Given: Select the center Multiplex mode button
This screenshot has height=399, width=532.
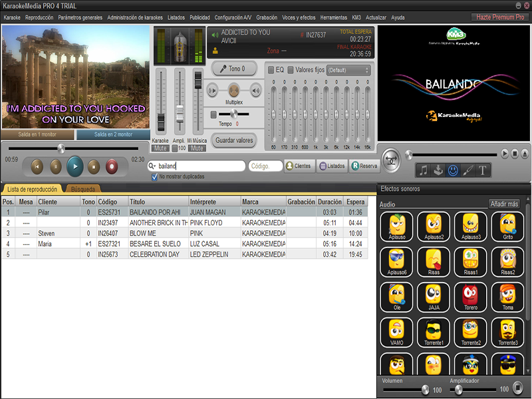Looking at the screenshot, I should (x=234, y=90).
